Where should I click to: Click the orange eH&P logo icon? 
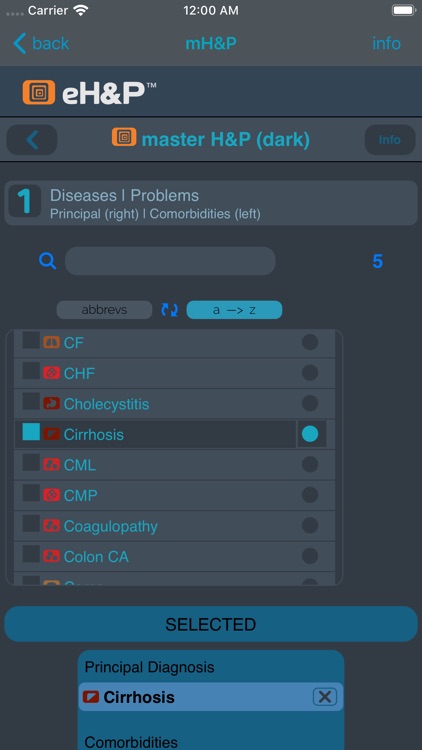tap(39, 92)
